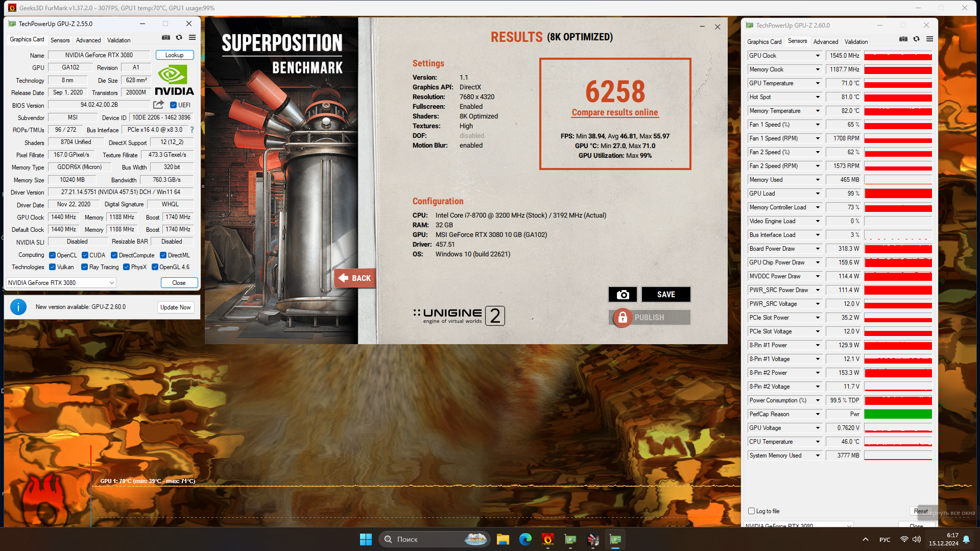Click the Update Now button
The height and width of the screenshot is (551, 980).
[x=176, y=307]
